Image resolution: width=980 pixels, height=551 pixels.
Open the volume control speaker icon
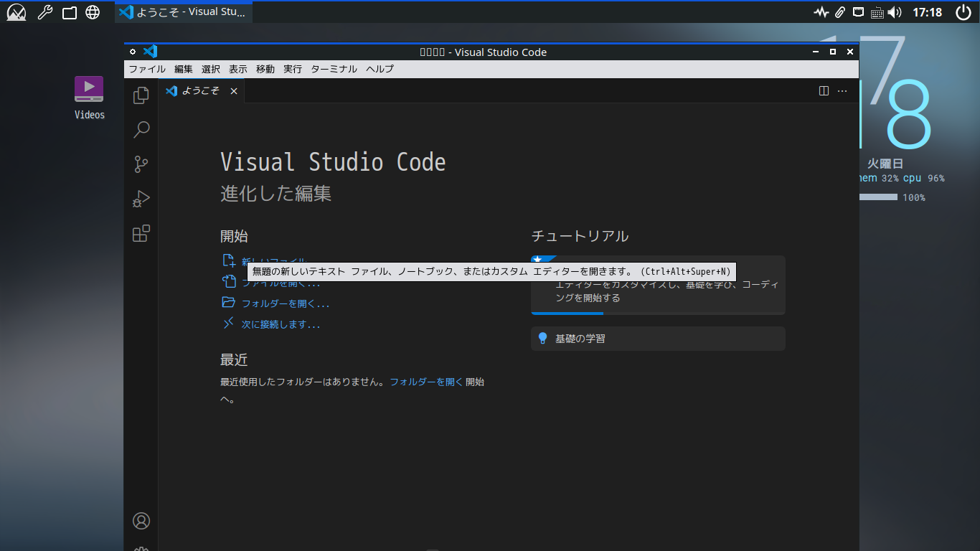[x=895, y=12]
